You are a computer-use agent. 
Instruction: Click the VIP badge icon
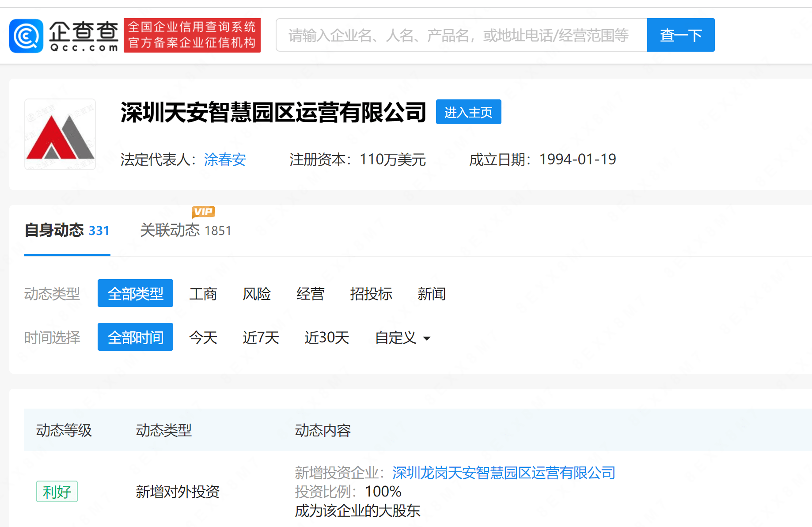point(203,212)
